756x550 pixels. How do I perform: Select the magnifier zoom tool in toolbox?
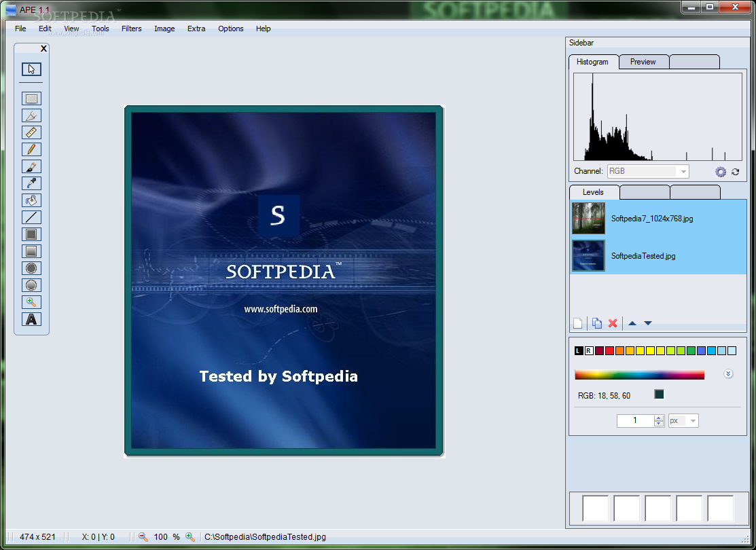click(31, 302)
